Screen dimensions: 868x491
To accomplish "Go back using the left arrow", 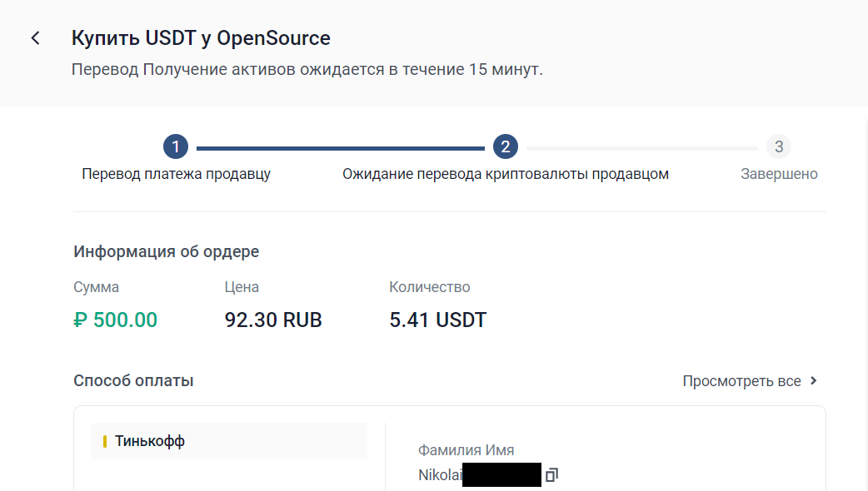I will pos(35,38).
